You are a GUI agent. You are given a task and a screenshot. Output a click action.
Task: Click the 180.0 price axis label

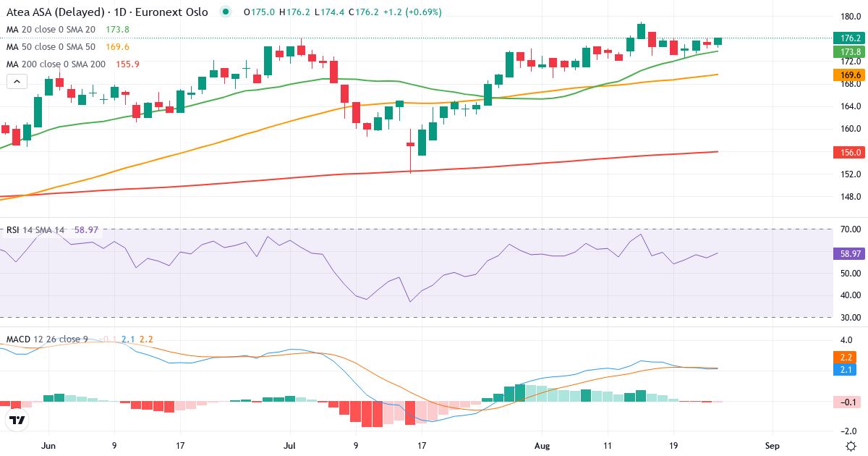[850, 16]
